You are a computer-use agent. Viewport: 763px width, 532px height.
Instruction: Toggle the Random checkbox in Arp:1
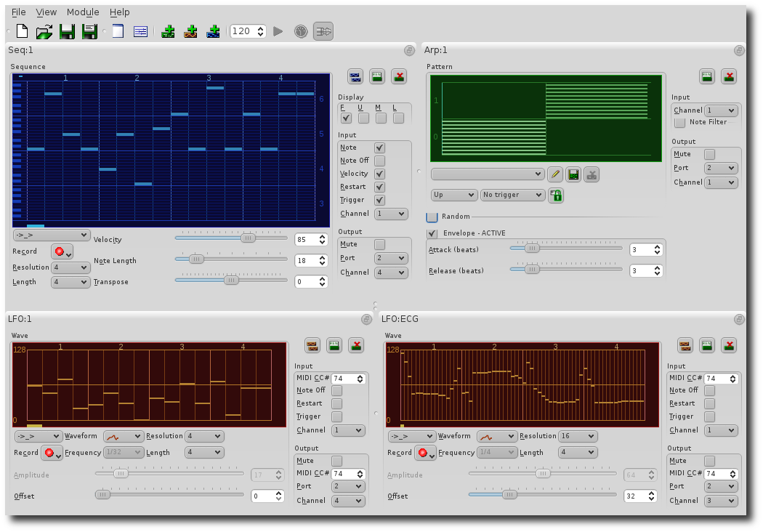[x=432, y=217]
